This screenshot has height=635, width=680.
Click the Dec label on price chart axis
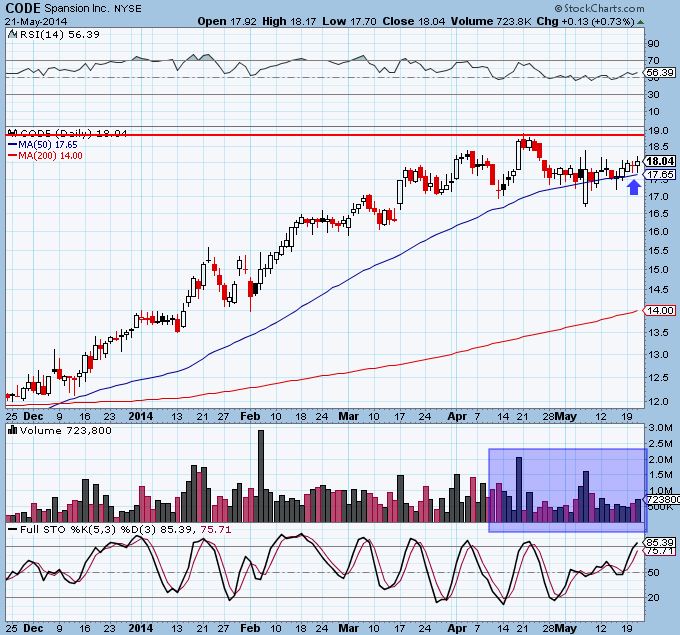coord(33,416)
